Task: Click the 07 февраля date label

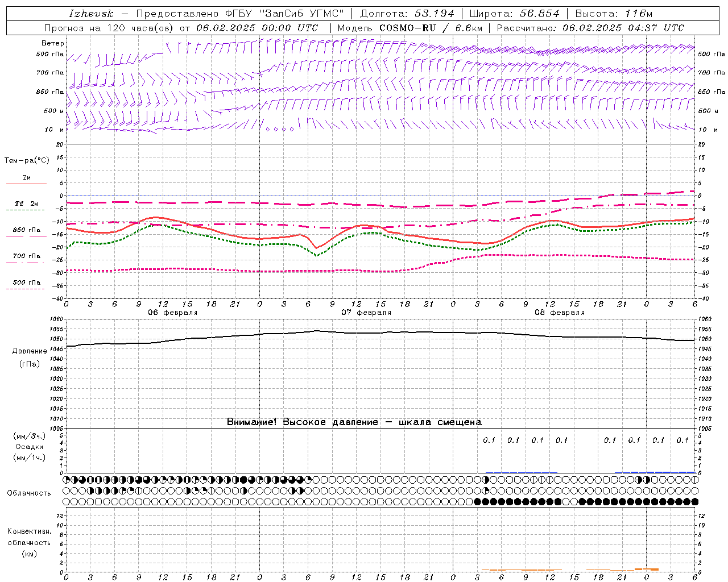Action: [366, 313]
